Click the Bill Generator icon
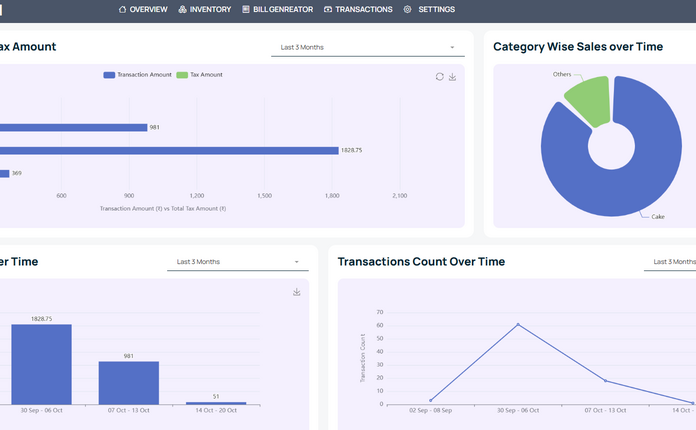This screenshot has height=430, width=696. (x=245, y=9)
